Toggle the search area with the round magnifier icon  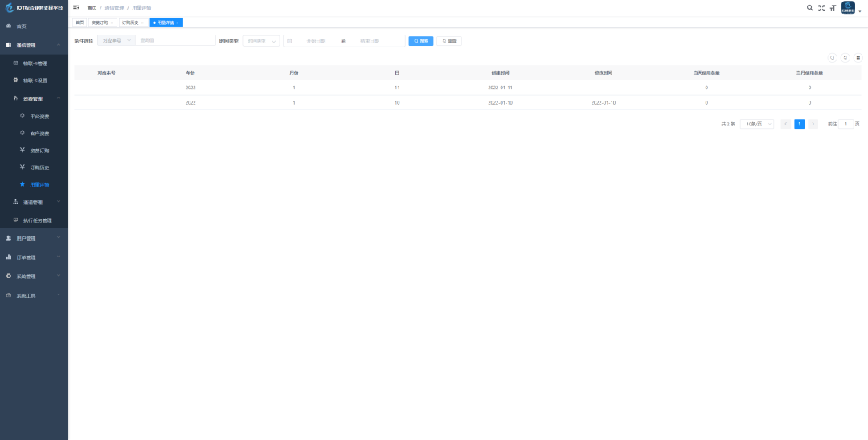click(x=832, y=58)
